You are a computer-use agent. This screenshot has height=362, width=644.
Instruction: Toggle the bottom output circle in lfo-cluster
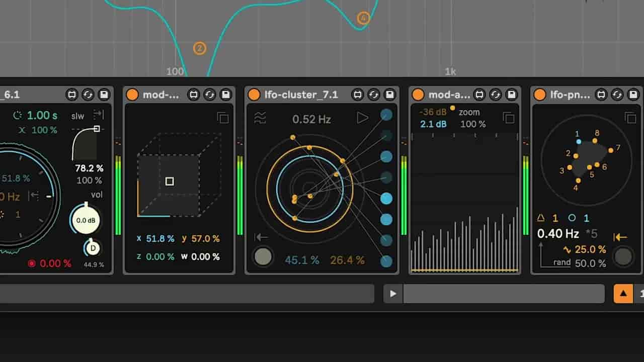[x=386, y=261]
